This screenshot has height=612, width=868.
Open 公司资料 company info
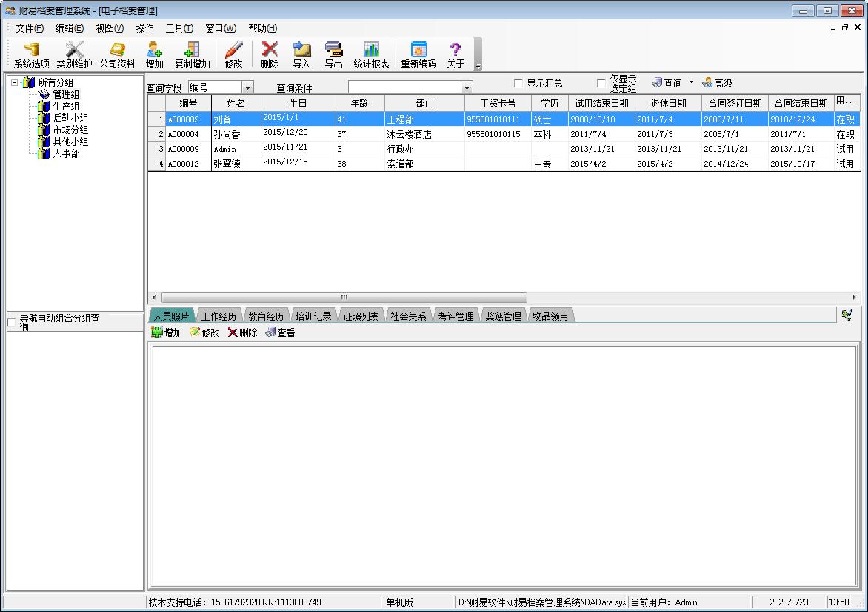pyautogui.click(x=117, y=55)
